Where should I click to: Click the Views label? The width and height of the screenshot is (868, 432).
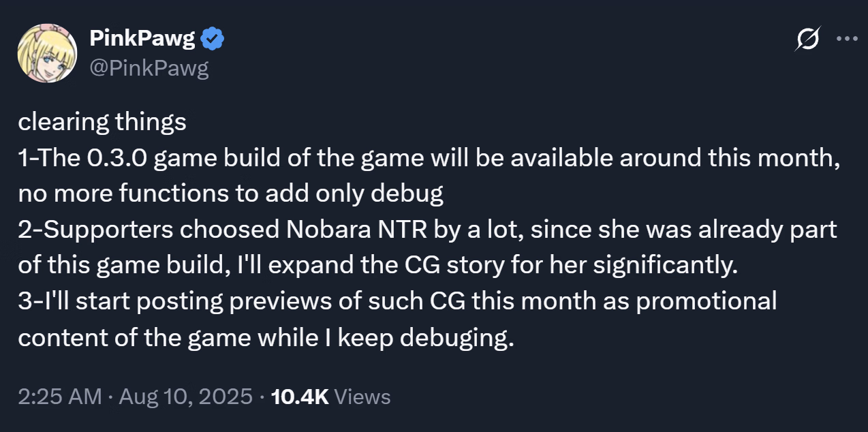click(363, 397)
